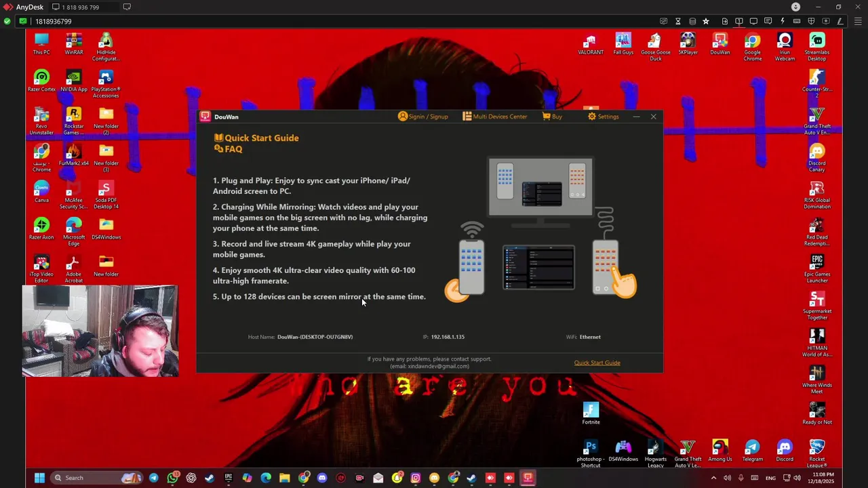Viewport: 868px width, 488px height.
Task: Open Supermarket Together desktop icon
Action: (x=817, y=306)
